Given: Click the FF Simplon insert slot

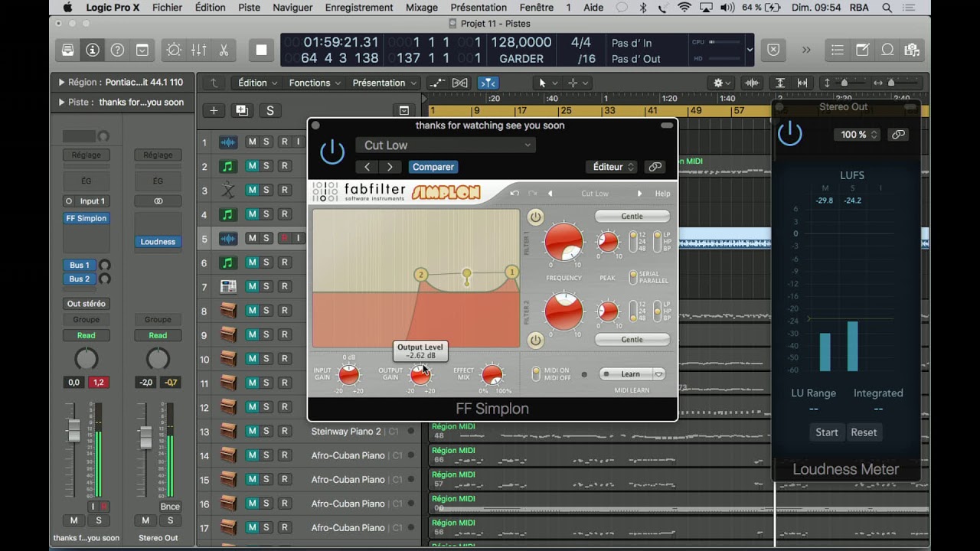Looking at the screenshot, I should click(87, 218).
